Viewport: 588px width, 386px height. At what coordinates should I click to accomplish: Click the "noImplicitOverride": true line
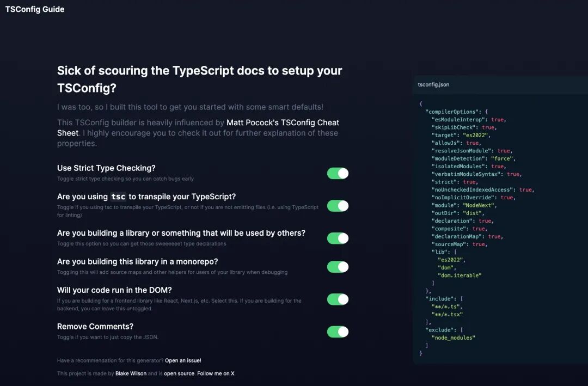473,197
